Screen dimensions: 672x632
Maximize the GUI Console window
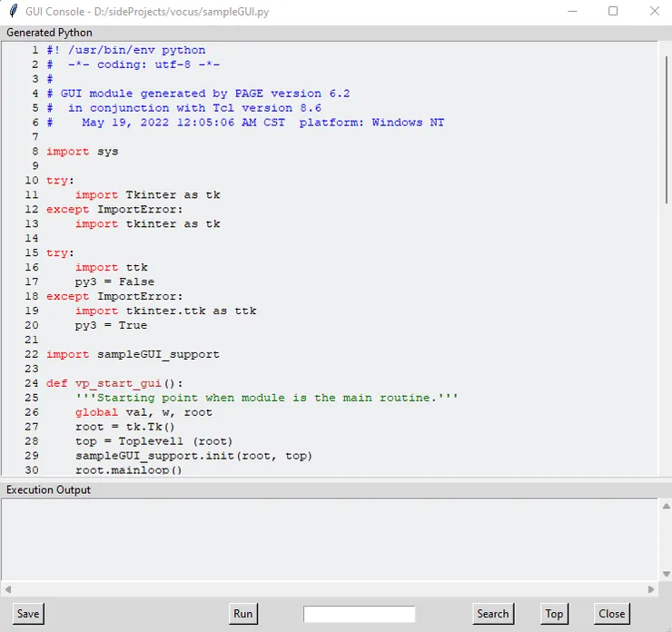click(613, 12)
